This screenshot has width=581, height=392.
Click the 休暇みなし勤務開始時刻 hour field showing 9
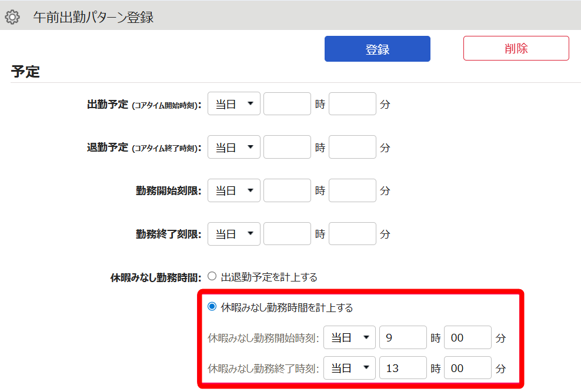(403, 337)
